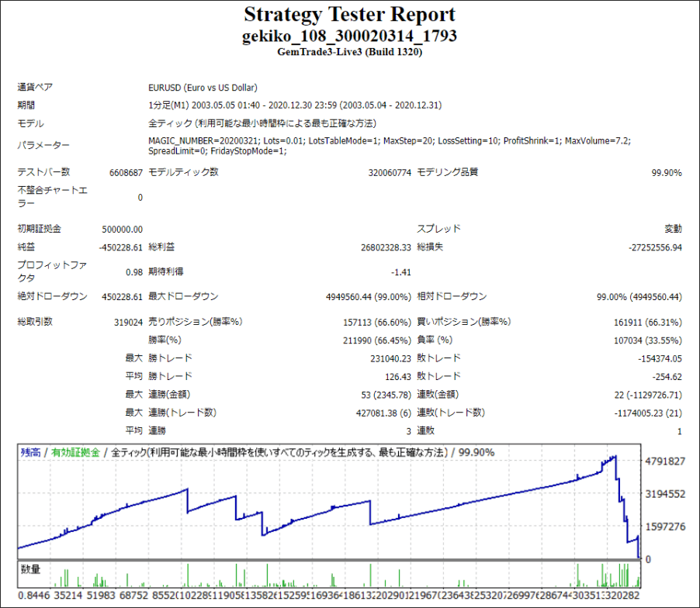Click the green 有効証拠金 legend label

tap(75, 452)
